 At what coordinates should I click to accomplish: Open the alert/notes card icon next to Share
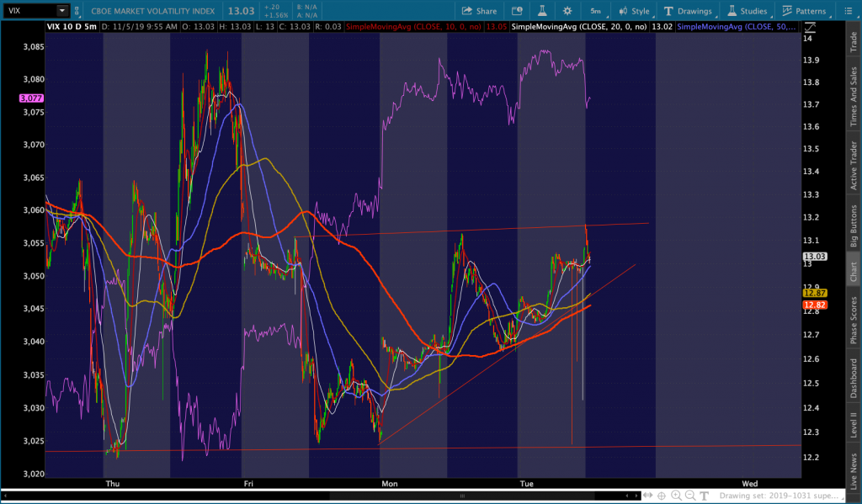tap(517, 11)
